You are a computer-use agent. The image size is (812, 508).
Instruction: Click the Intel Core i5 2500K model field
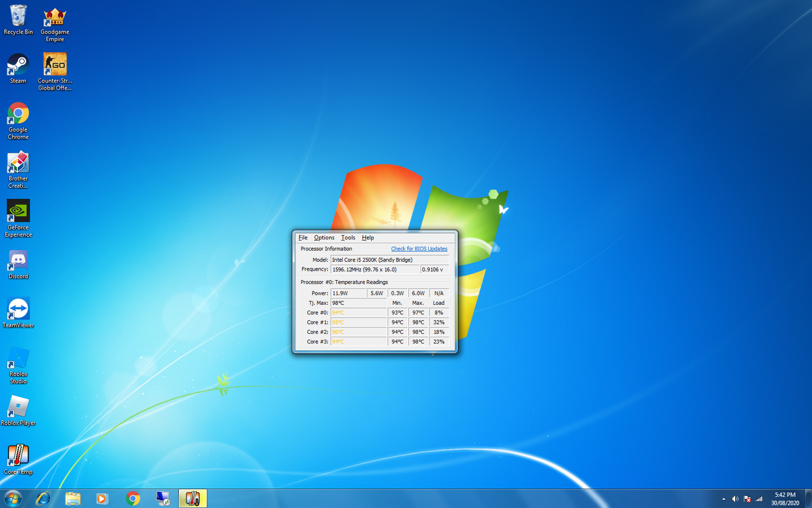(390, 260)
